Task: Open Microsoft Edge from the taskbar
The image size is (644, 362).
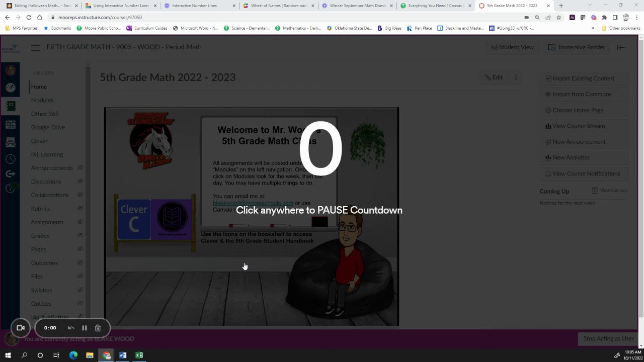Action: 73,355
